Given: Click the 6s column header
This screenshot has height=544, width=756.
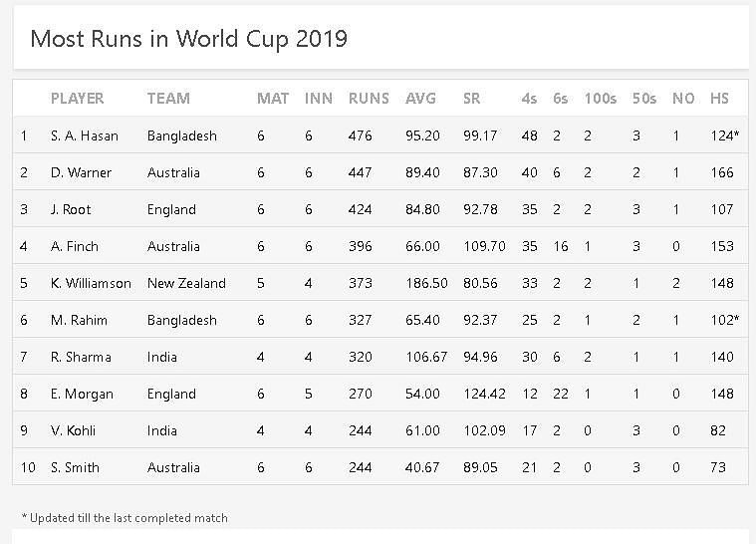Looking at the screenshot, I should [x=560, y=99].
